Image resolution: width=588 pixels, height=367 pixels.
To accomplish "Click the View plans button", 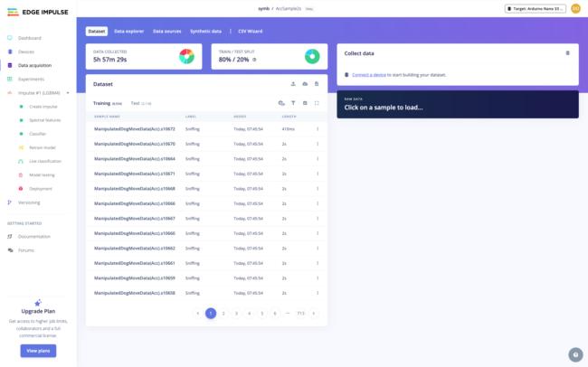I will point(38,351).
